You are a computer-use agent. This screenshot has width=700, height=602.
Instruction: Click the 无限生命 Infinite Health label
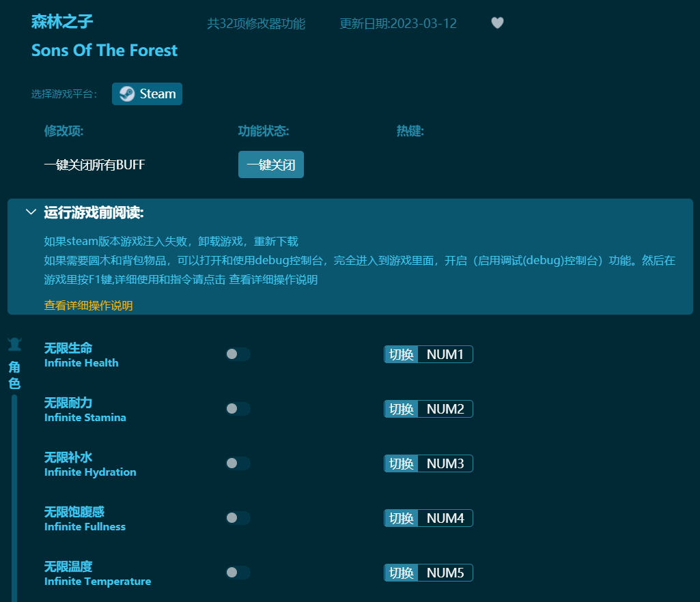tap(81, 355)
